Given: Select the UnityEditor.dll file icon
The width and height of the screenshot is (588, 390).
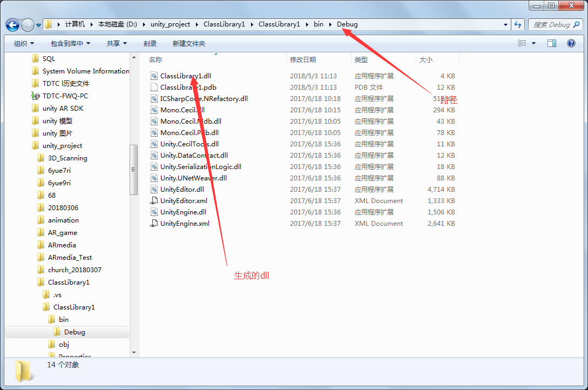Looking at the screenshot, I should click(154, 190).
